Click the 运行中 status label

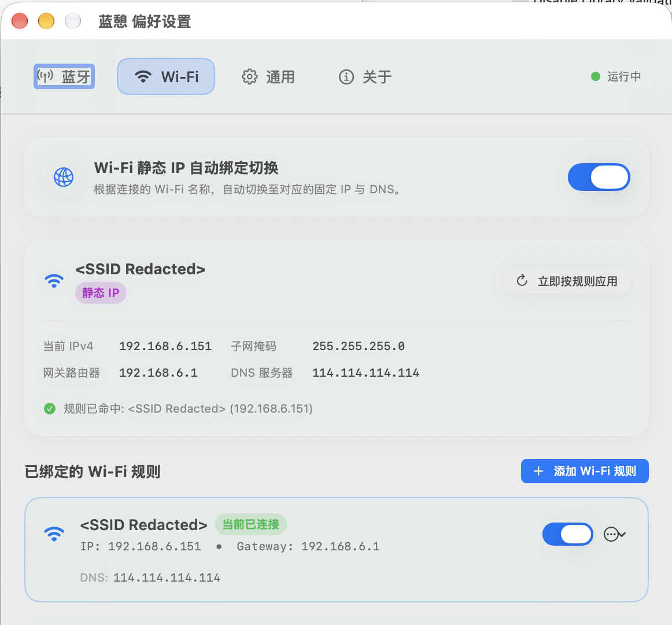click(624, 76)
